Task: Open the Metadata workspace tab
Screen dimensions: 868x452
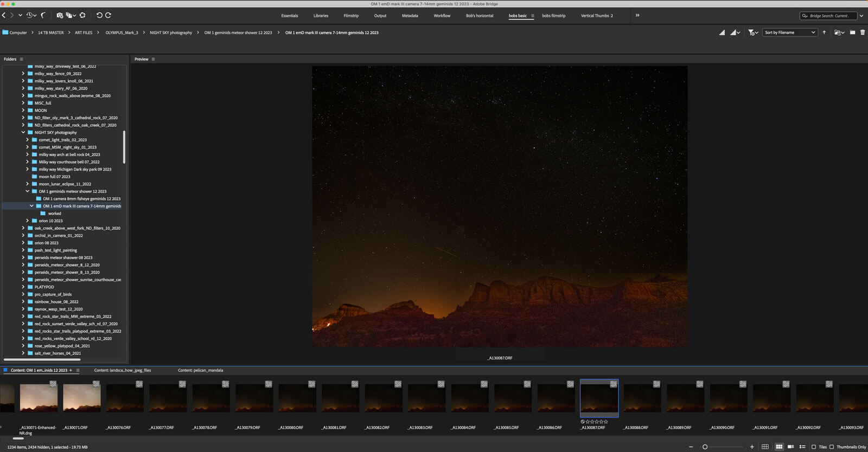Action: 410,16
